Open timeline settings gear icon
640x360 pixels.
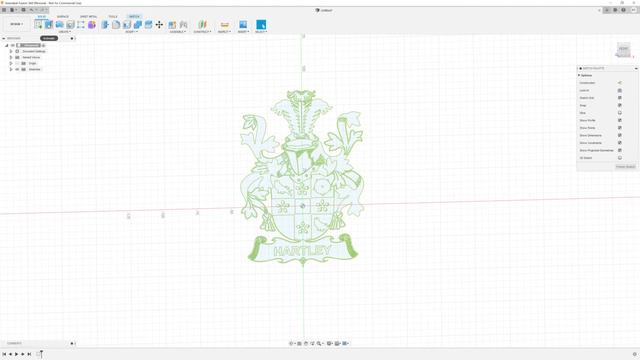pos(635,354)
